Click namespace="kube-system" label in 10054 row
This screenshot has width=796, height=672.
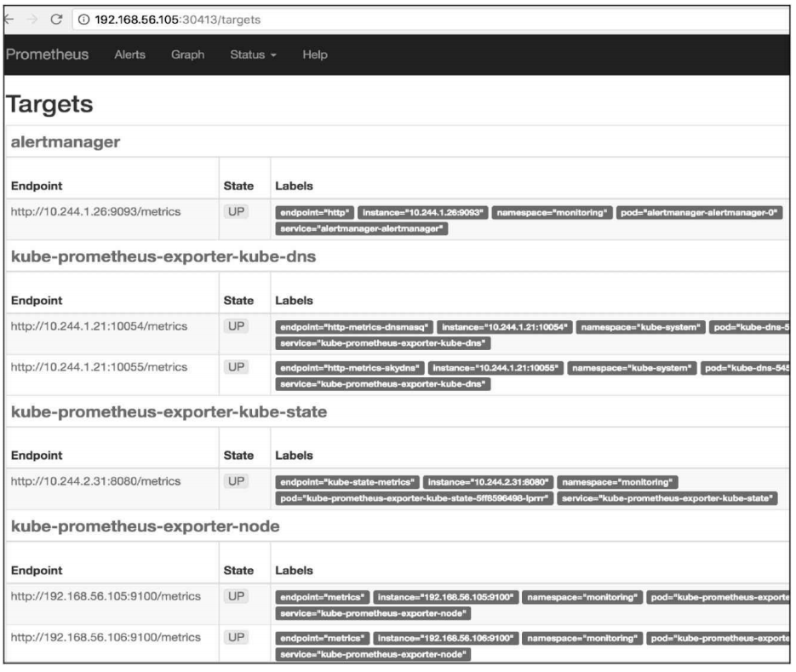coord(641,328)
